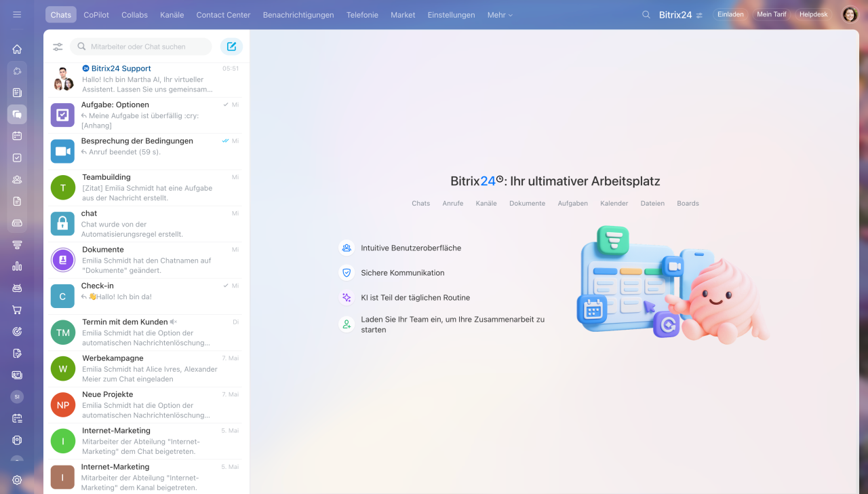Click the Intuitive Benutzeroberfläche feature text

pos(411,248)
